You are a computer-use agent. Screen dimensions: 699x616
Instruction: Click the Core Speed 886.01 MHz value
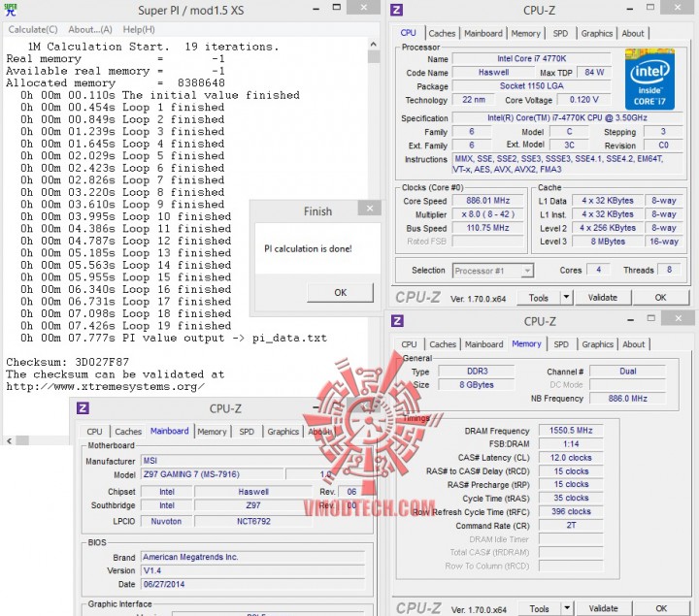[x=487, y=201]
